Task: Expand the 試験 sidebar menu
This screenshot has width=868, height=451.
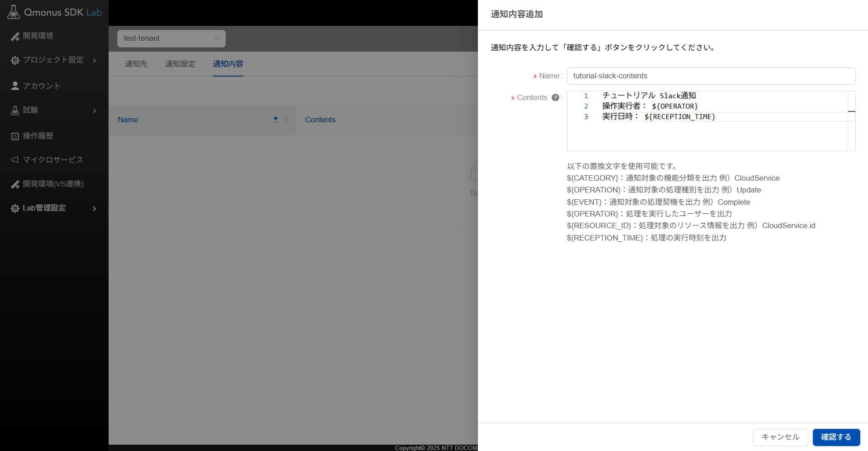Action: [94, 110]
